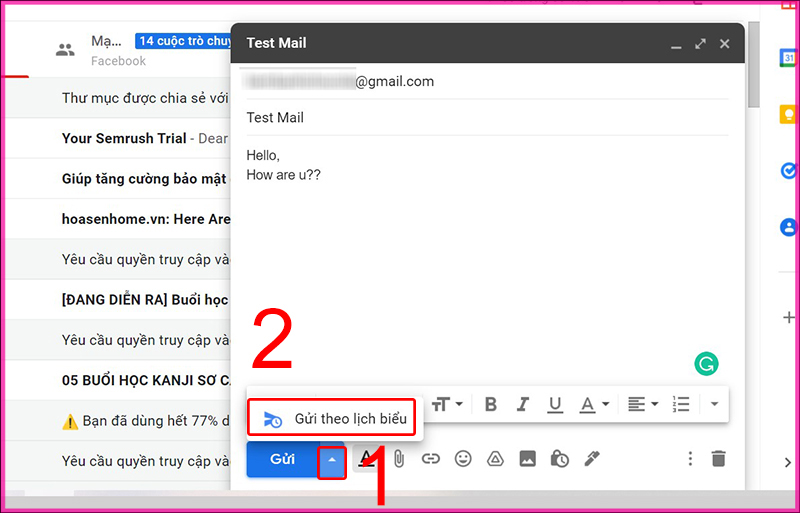The height and width of the screenshot is (513, 800).
Task: Click the Facebook sender text under Mạ...
Action: coord(118,61)
